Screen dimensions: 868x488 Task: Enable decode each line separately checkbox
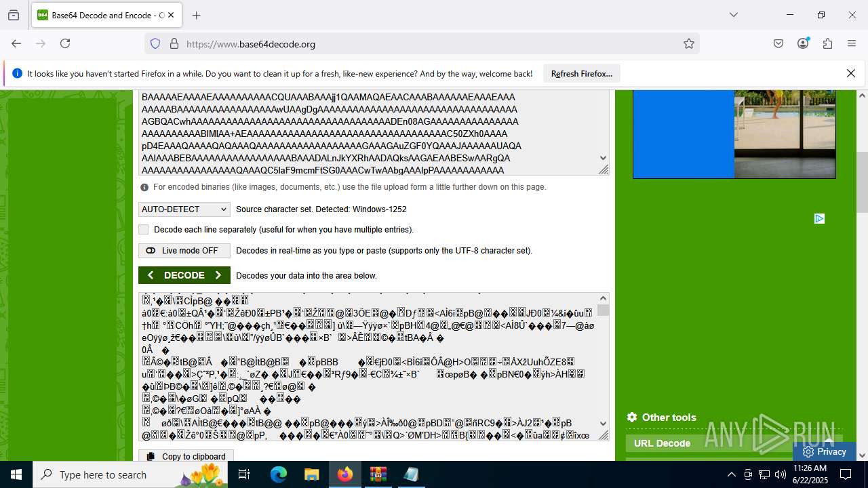tap(143, 230)
